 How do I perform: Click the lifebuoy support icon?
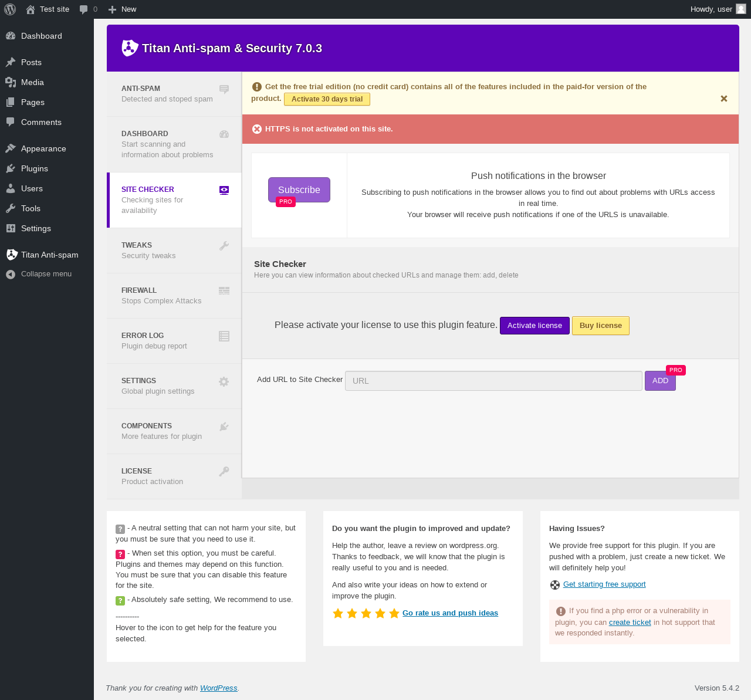tap(555, 585)
